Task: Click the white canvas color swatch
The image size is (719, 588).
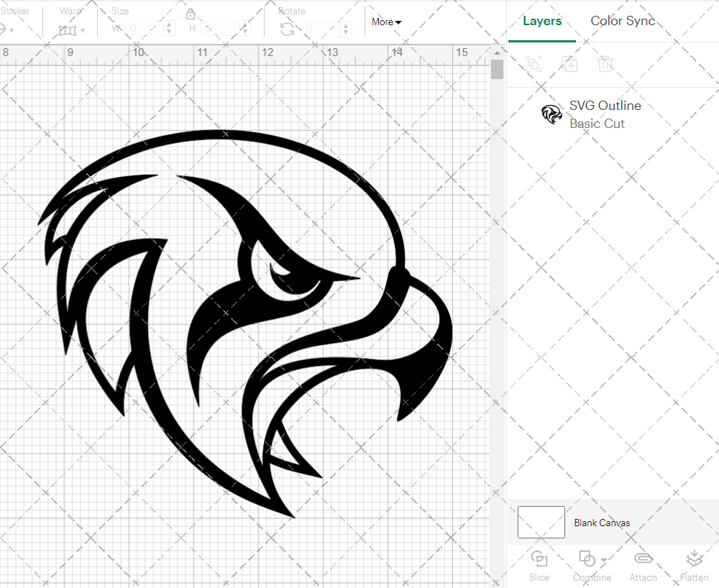Action: point(541,523)
